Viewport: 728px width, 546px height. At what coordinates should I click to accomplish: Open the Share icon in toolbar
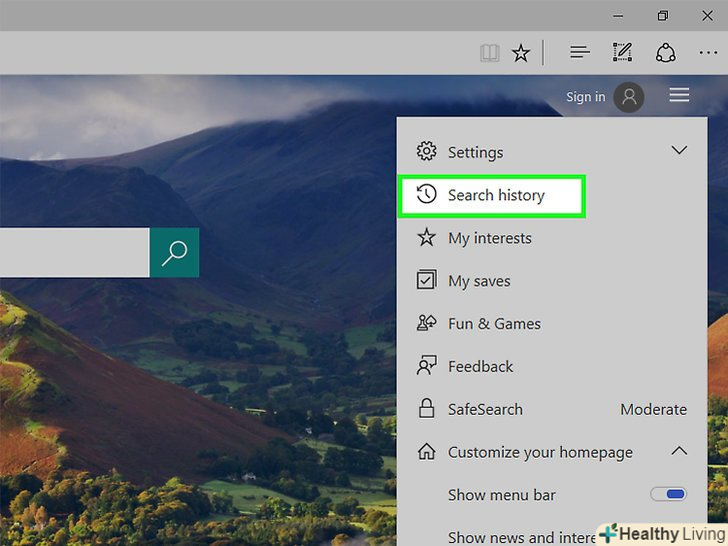[665, 53]
